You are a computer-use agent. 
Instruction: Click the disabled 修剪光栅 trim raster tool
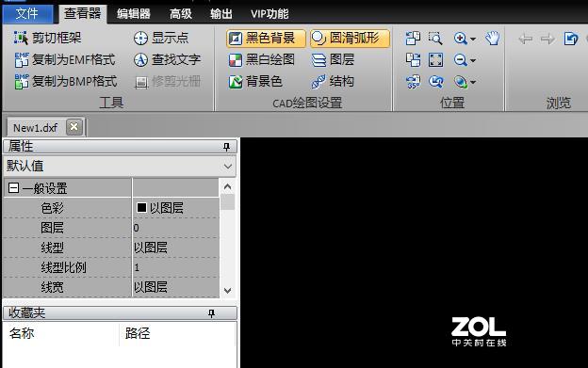point(167,81)
